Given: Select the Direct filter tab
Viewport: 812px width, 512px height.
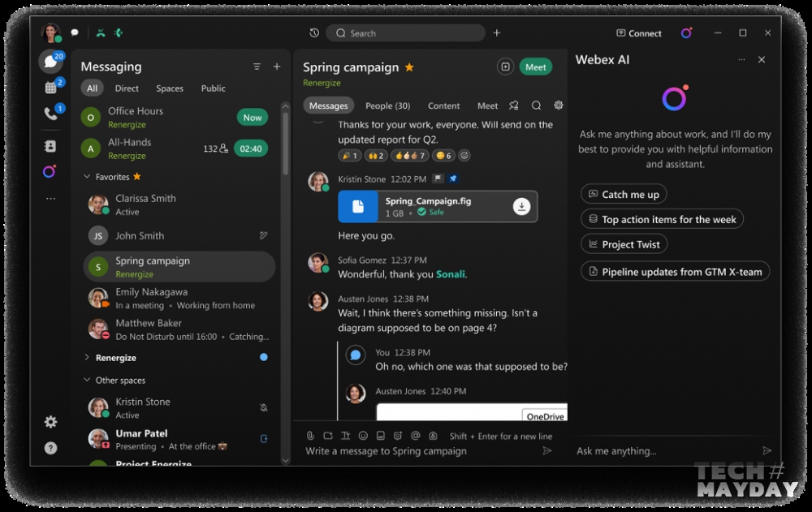Looking at the screenshot, I should [127, 88].
